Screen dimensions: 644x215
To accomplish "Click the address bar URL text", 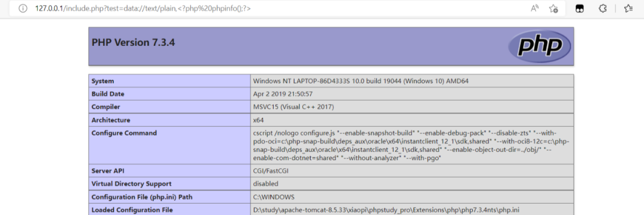I will 143,8.
